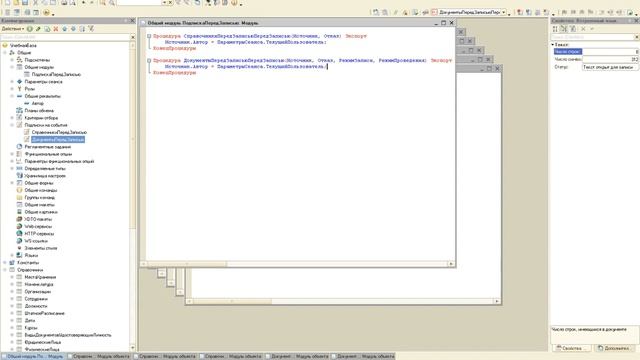Click the red Delete object icon
This screenshot has height=360, width=640.
point(56,29)
